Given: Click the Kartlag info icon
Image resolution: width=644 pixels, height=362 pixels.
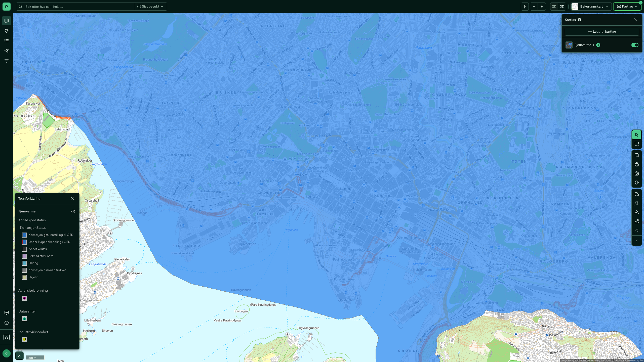Looking at the screenshot, I should click(579, 20).
